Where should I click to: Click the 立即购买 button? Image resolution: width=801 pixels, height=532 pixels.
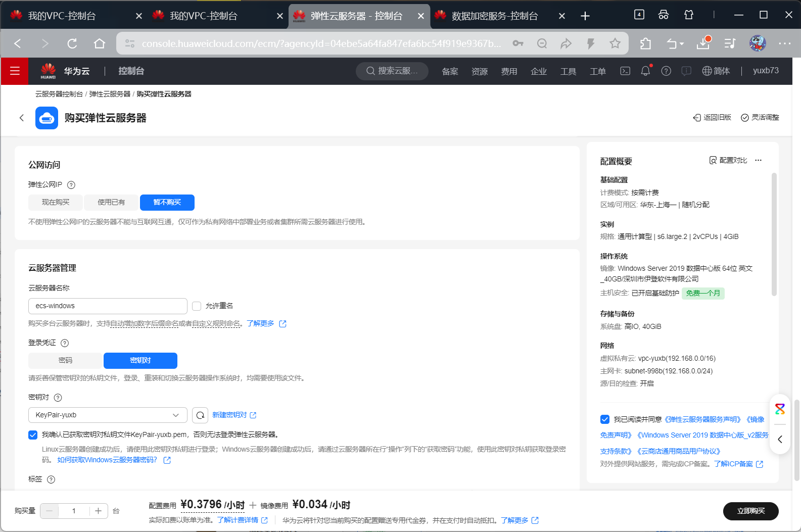pos(751,511)
